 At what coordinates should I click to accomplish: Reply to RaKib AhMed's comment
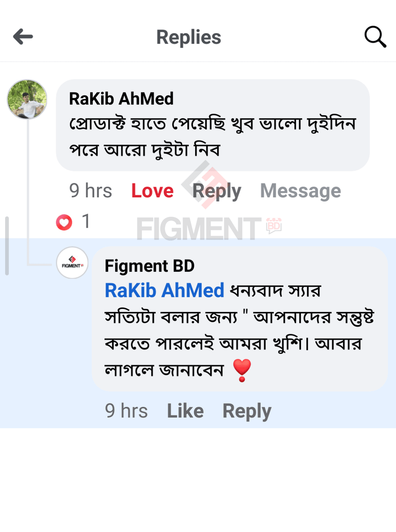(x=217, y=191)
